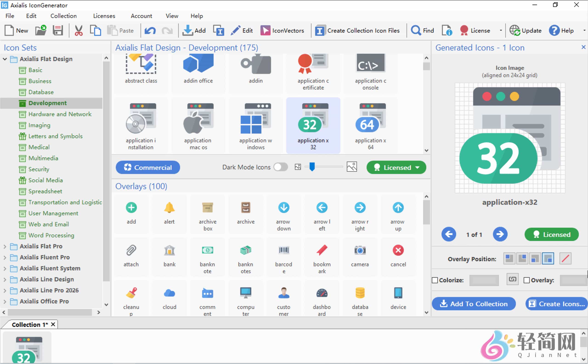Check the Overlay option
The width and height of the screenshot is (588, 364).
point(527,280)
